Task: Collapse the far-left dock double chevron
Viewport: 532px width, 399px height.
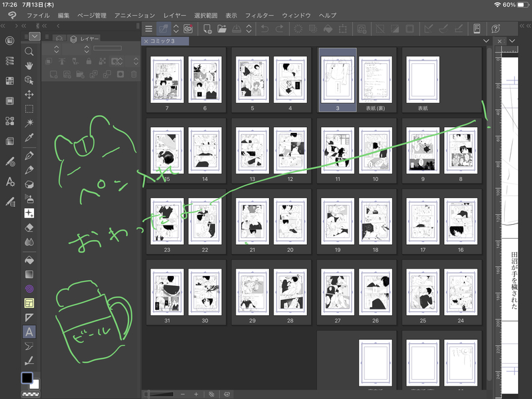Action: (3, 26)
